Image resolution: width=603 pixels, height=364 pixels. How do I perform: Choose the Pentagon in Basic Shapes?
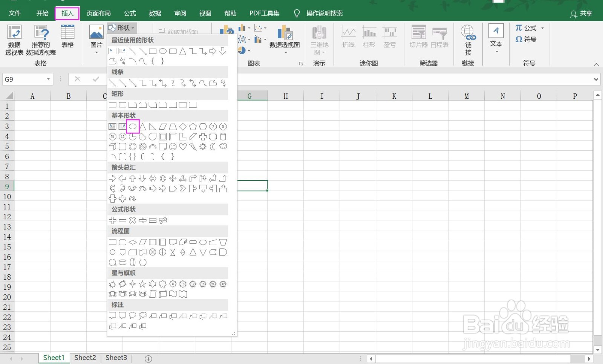click(x=193, y=127)
